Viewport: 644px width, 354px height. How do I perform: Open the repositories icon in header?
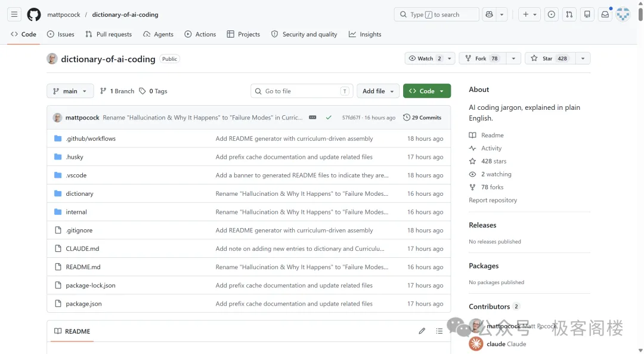tap(587, 14)
